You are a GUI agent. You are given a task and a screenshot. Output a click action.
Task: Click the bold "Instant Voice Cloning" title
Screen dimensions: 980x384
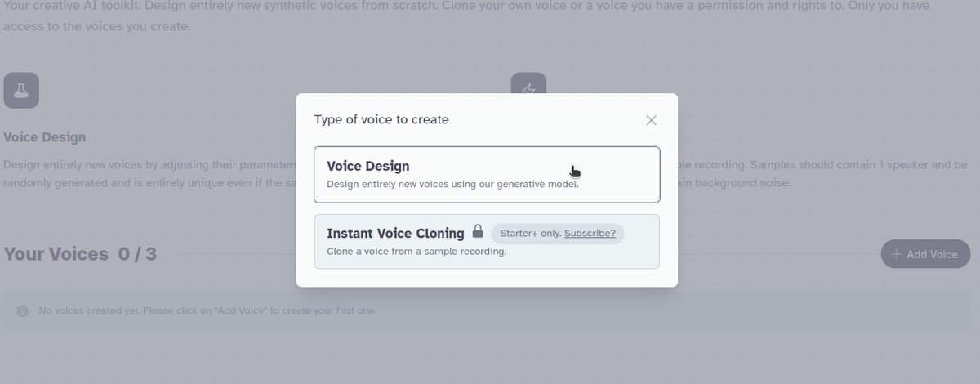pos(395,233)
